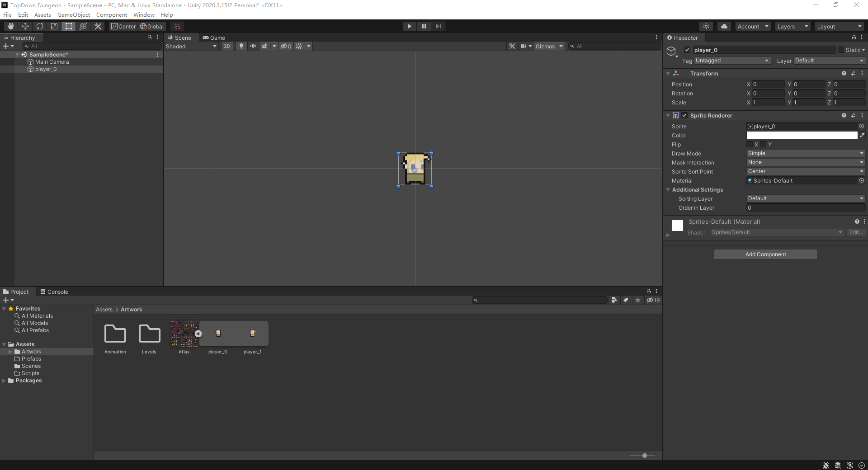Open the sprite Color swatch
Screen dimensions: 868x470
click(x=802, y=136)
